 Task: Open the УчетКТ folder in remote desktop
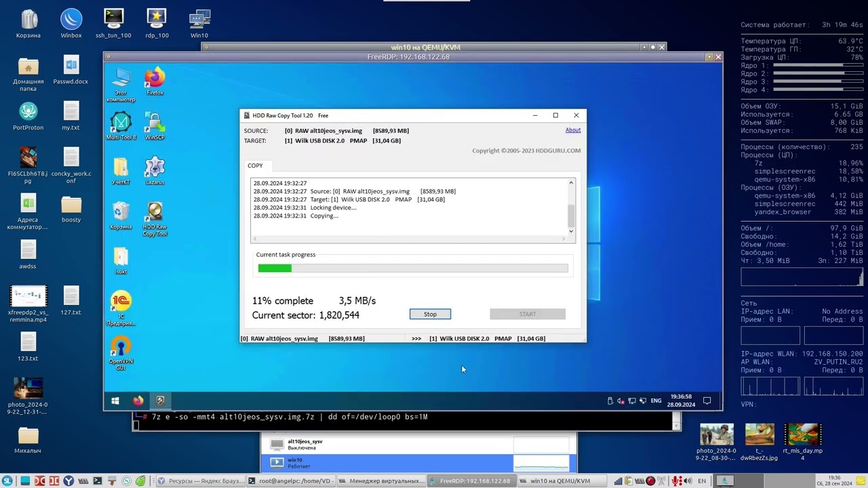pos(121,171)
